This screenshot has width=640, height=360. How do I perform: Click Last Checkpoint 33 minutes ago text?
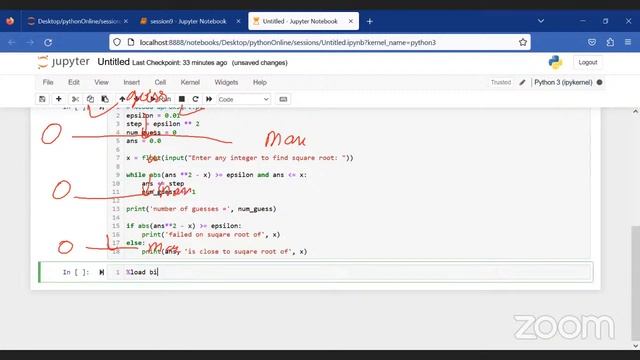point(180,63)
